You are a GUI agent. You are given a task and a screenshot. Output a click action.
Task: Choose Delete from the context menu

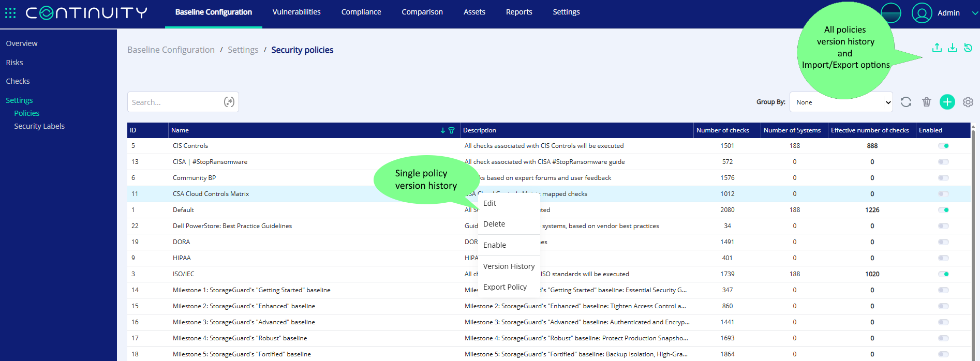coord(509,224)
